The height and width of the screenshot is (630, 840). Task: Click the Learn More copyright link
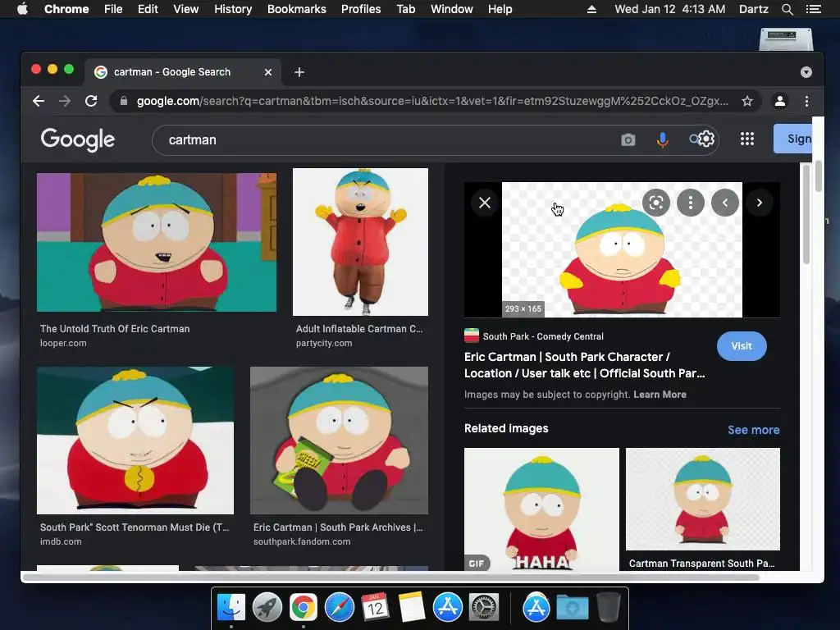[x=660, y=395]
